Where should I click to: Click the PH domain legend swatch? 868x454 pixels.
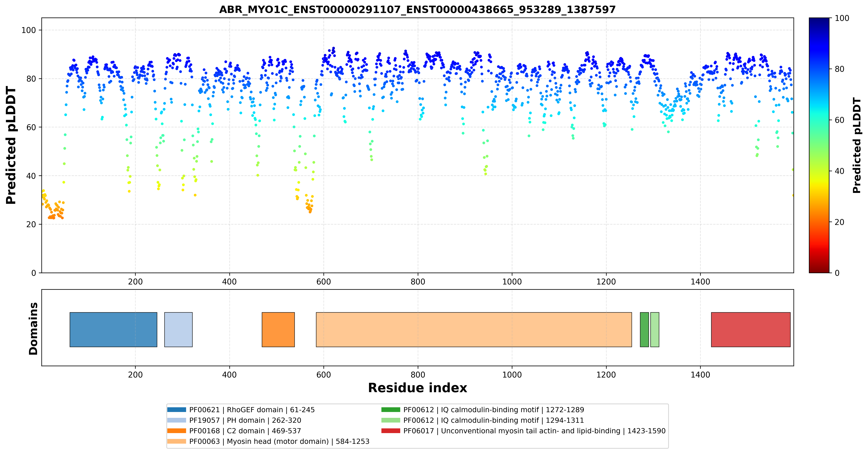[176, 420]
